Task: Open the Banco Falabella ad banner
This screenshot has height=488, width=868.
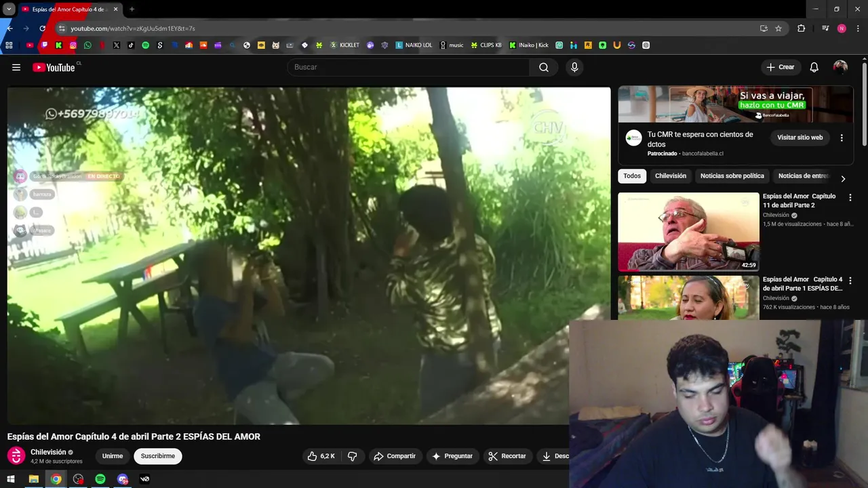Action: tap(736, 104)
